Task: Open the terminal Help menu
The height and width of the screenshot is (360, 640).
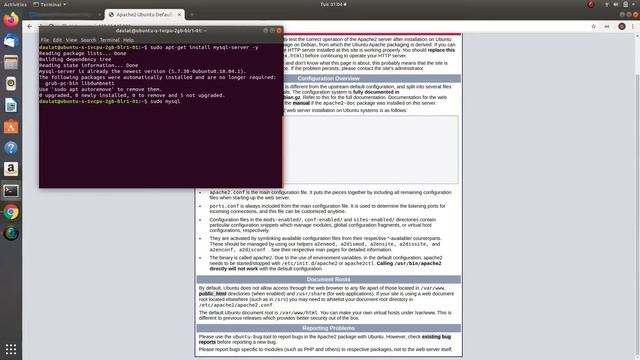Action: pos(128,40)
